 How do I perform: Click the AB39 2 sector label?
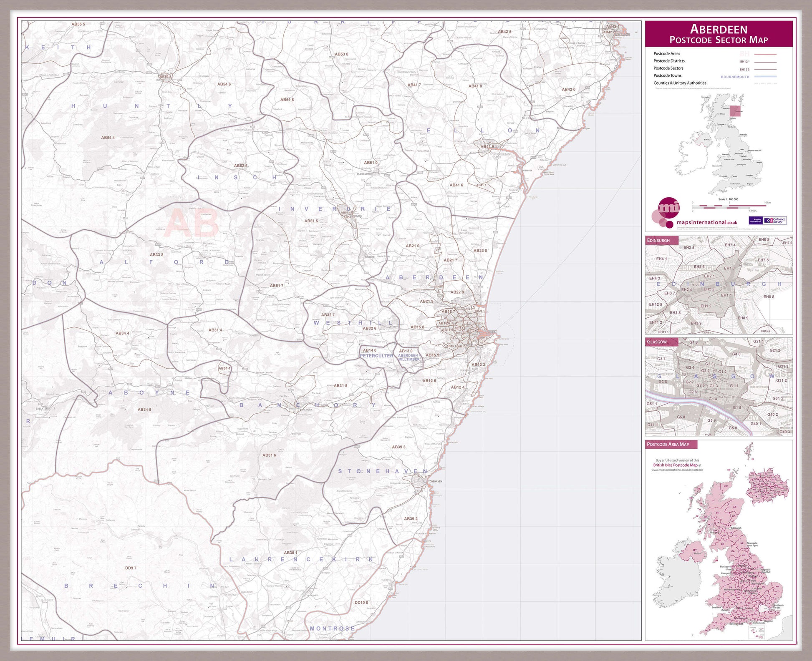coord(411,519)
